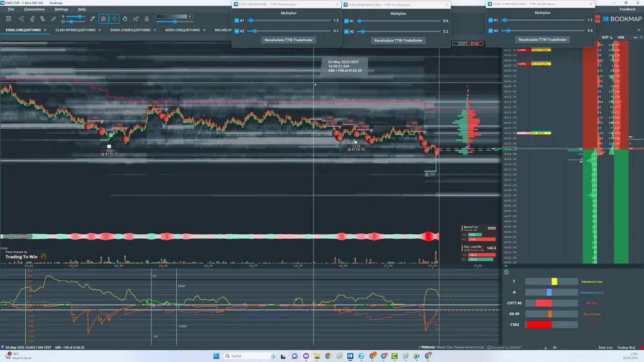This screenshot has width=644, height=362.
Task: Close the 6EM3.CME@RITHMIC tab
Action: (204, 30)
